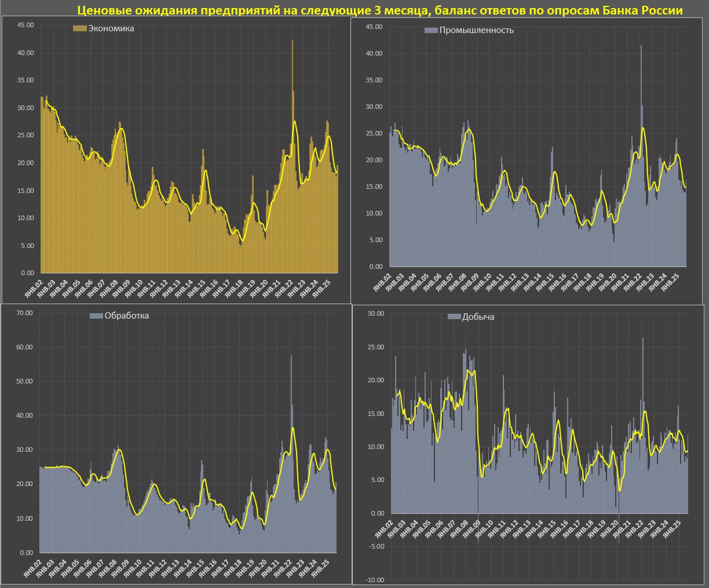
Task: Click the gray Промышленность legend swatch
Action: click(431, 30)
